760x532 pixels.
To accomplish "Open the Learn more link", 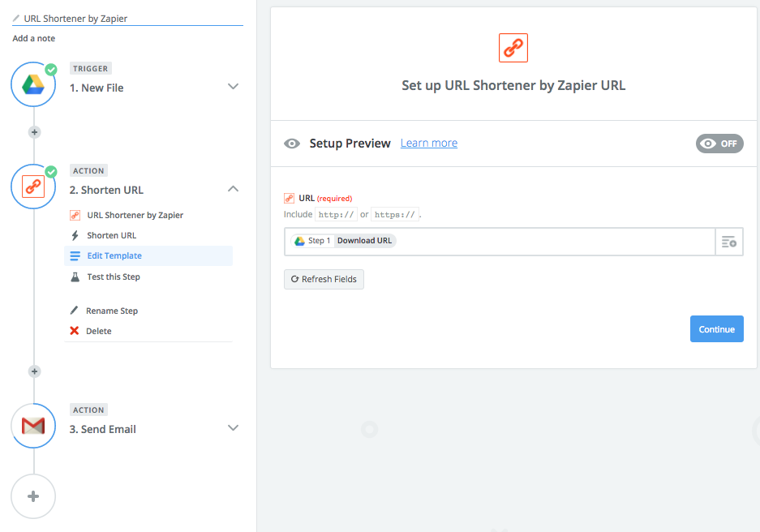I will click(429, 143).
